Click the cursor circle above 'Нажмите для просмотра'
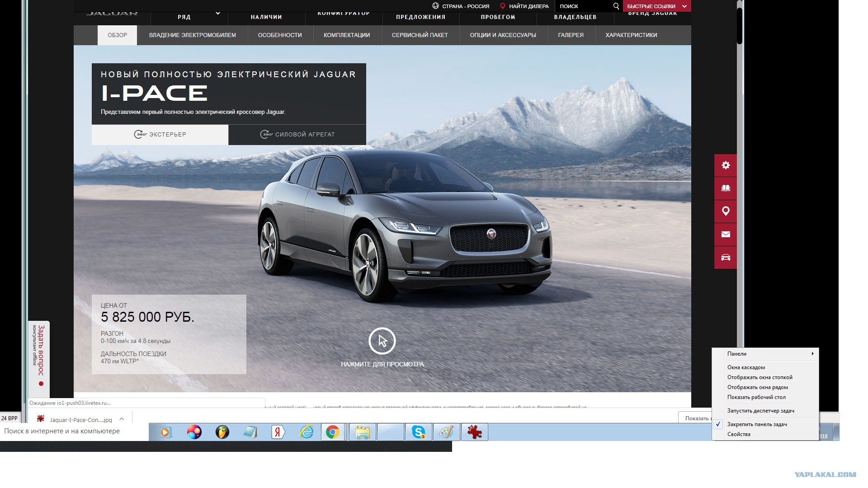Viewport: 868px width, 488px height. click(x=382, y=341)
